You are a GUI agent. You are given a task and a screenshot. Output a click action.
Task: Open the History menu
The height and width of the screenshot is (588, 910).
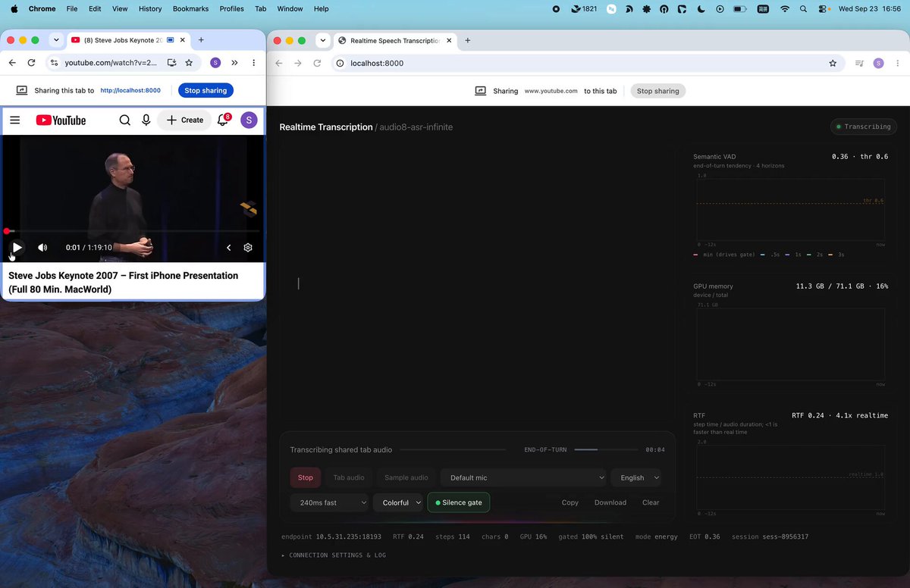150,8
